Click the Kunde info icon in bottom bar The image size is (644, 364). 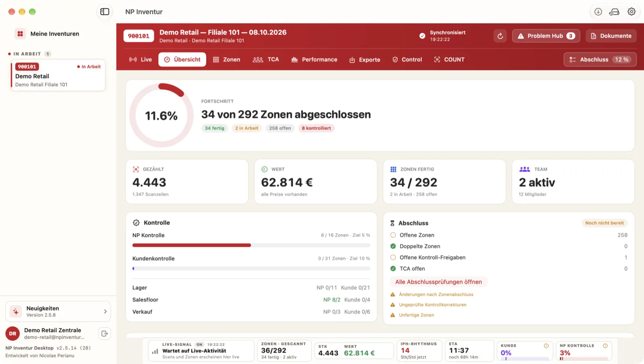(x=546, y=346)
